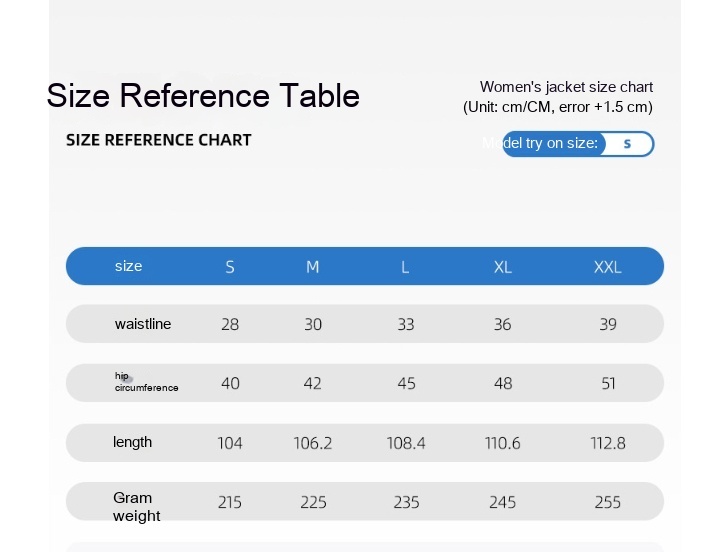Viewport: 707px width, 552px height.
Task: Click the white S model size pill
Action: point(627,144)
